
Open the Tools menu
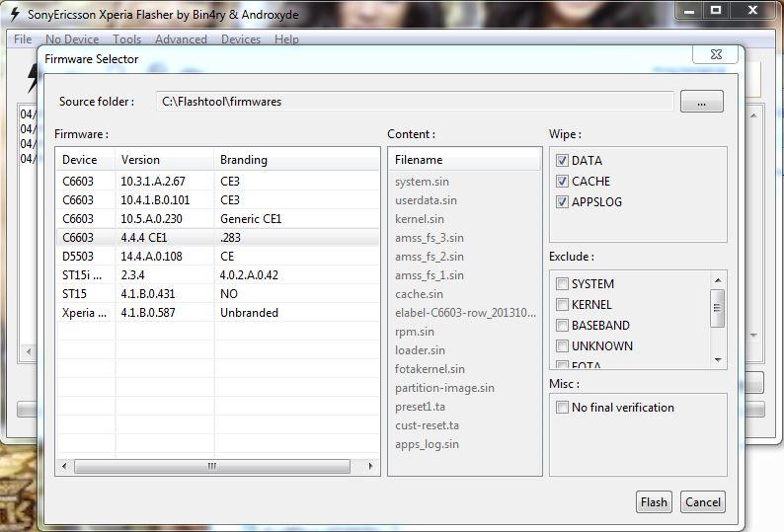pyautogui.click(x=126, y=39)
